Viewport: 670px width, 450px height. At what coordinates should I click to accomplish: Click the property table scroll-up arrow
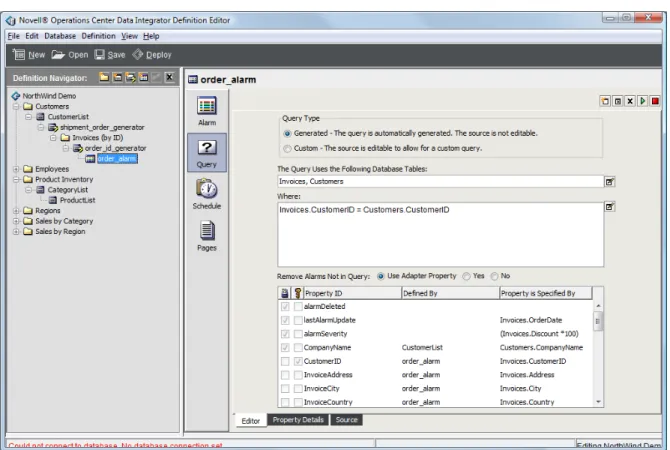click(598, 306)
